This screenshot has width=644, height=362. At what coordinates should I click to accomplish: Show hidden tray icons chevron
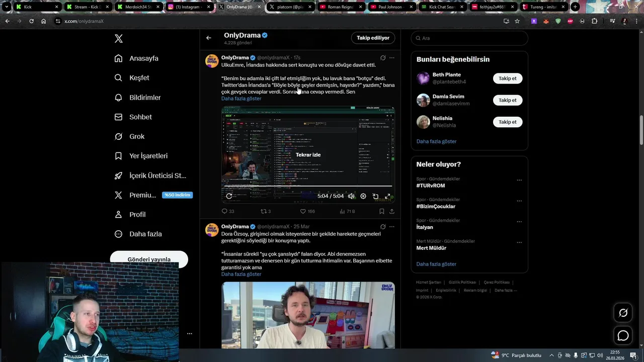[552, 355]
